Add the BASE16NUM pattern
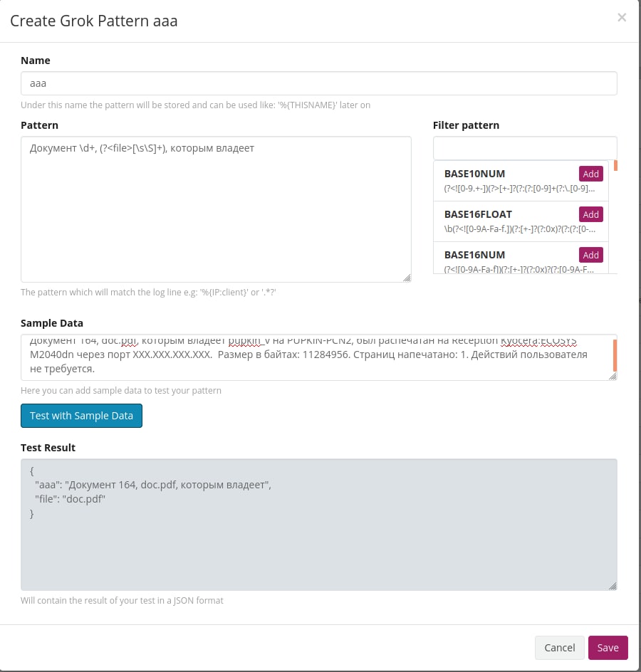The height and width of the screenshot is (672, 641). tap(590, 255)
